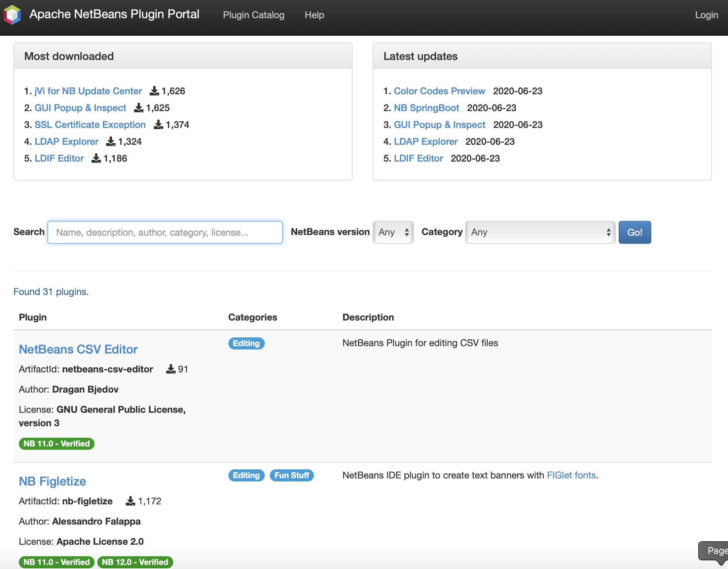Click the Login link
This screenshot has height=569, width=728.
click(706, 15)
